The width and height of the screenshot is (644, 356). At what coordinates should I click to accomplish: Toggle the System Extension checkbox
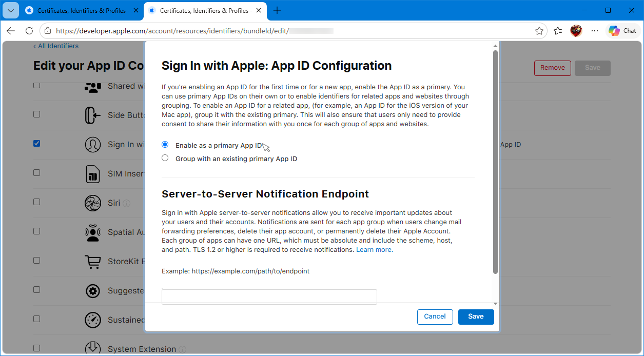point(36,348)
